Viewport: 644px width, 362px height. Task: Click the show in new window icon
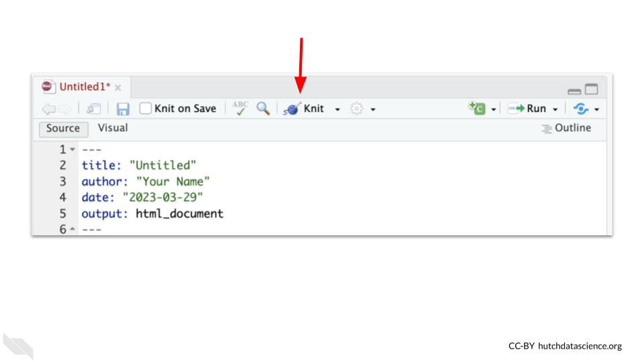(94, 109)
